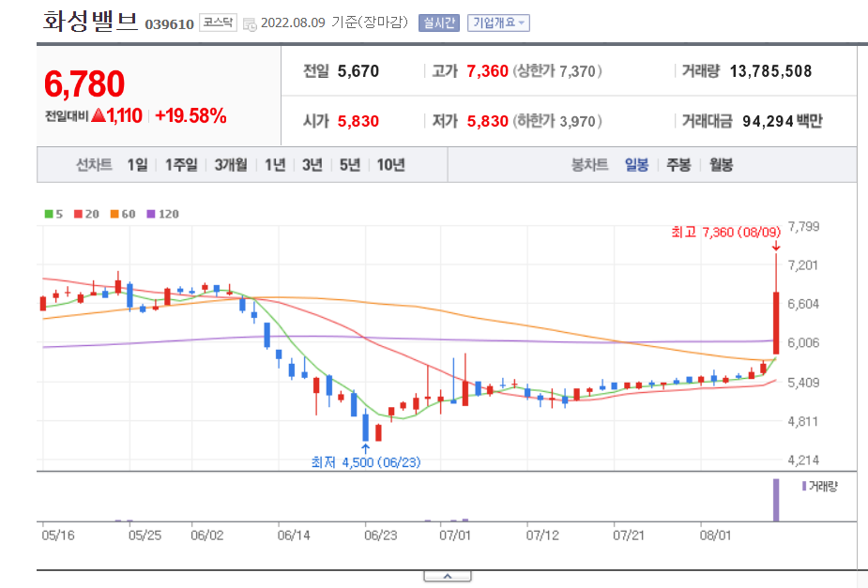The height and width of the screenshot is (588, 868).
Task: Click the red 20-day moving average legend swatch
Action: tap(78, 214)
